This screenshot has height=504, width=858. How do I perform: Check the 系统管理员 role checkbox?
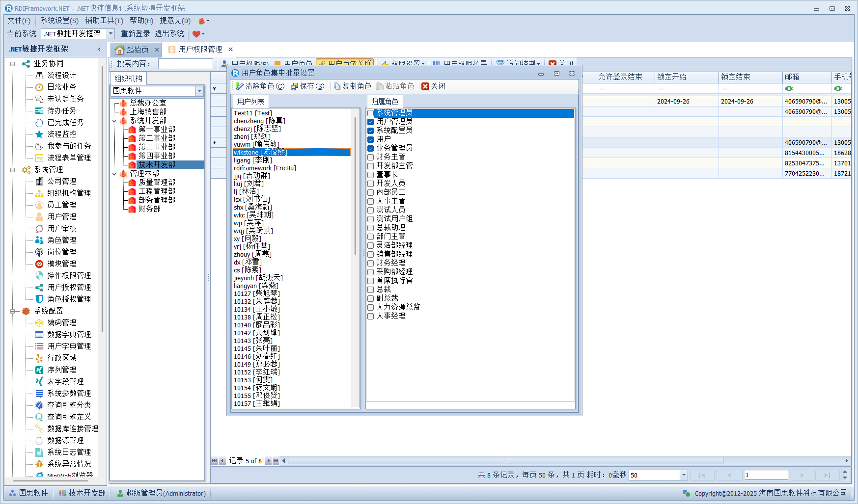click(371, 113)
